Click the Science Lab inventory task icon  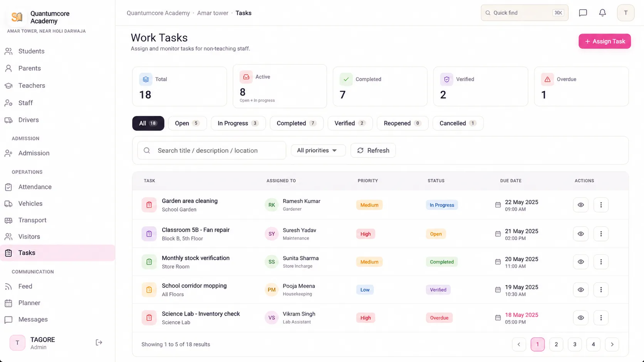[x=149, y=318]
